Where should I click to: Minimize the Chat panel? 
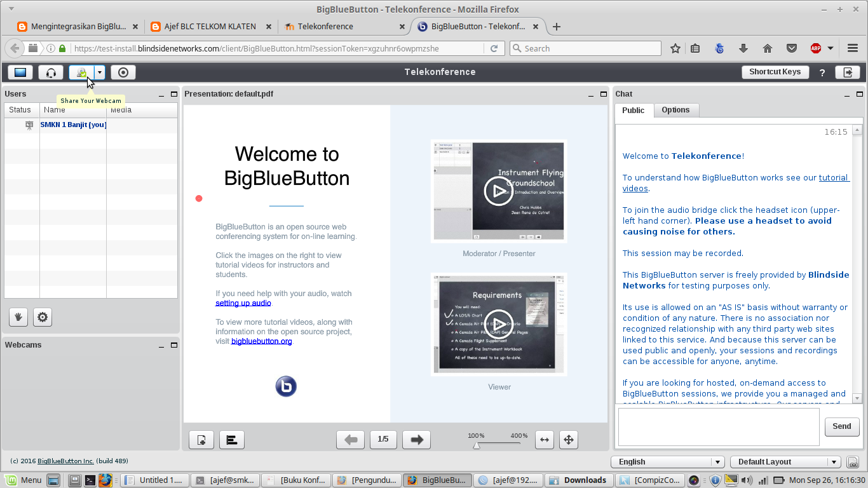[x=848, y=94]
